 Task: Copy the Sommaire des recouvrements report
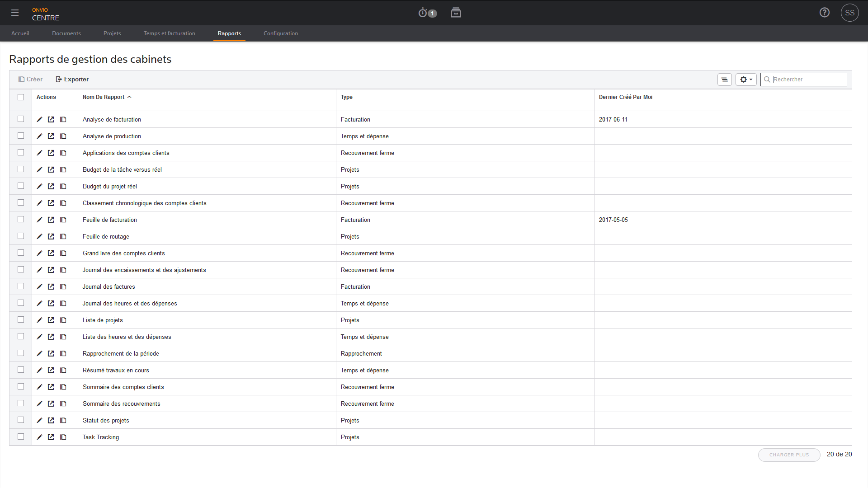coord(63,404)
